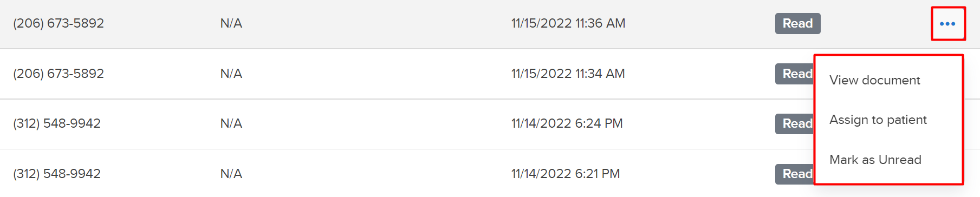Click the date 11/15/2022 11:36 AM
Viewport: 980px width, 197px height.
pos(568,23)
